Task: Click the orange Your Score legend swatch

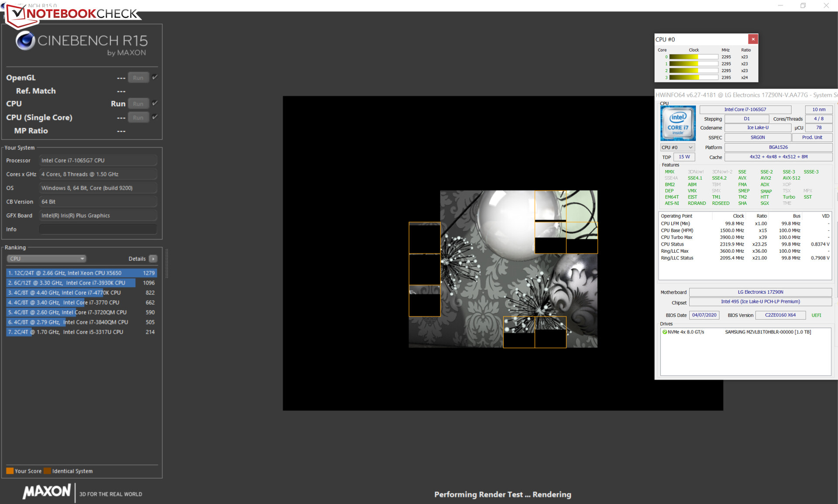Action: point(10,471)
